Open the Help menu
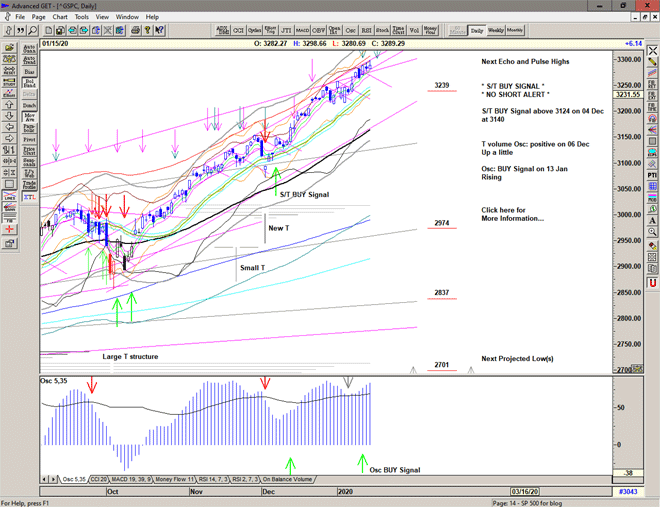The image size is (660, 507). [152, 17]
